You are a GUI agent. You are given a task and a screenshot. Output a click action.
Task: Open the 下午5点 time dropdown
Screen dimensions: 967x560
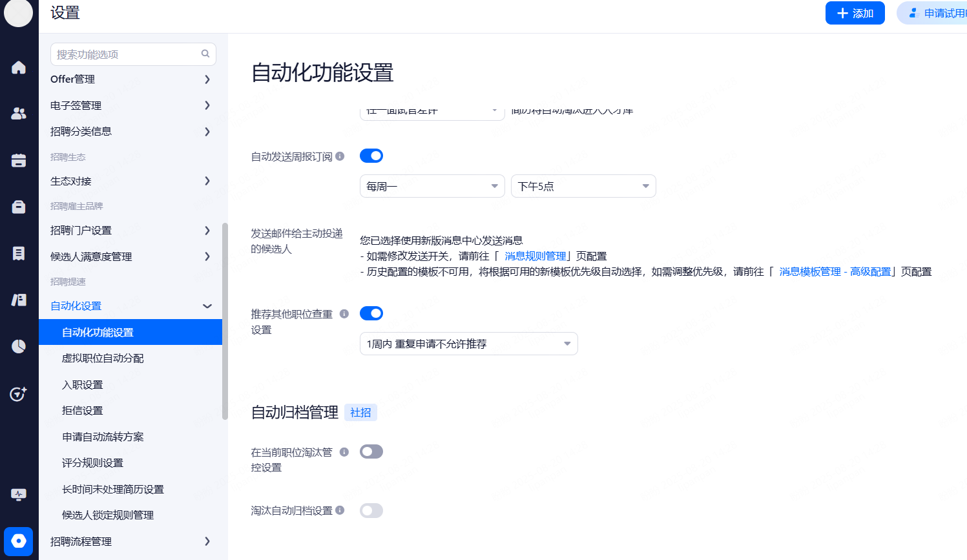(583, 186)
